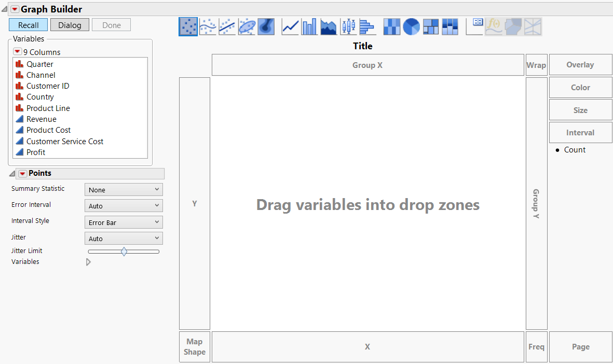Viewport: 613px width, 364px height.
Task: Select the Pie chart element
Action: pyautogui.click(x=411, y=26)
